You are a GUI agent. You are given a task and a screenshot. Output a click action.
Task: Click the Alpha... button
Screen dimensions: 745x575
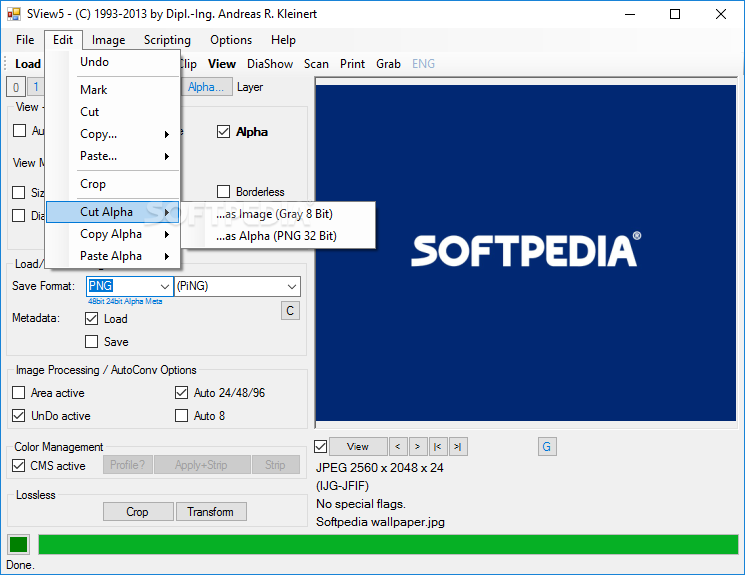pyautogui.click(x=206, y=87)
